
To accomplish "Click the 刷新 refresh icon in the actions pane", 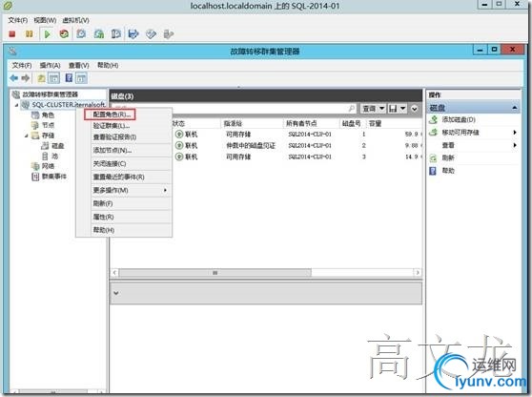I will (433, 157).
